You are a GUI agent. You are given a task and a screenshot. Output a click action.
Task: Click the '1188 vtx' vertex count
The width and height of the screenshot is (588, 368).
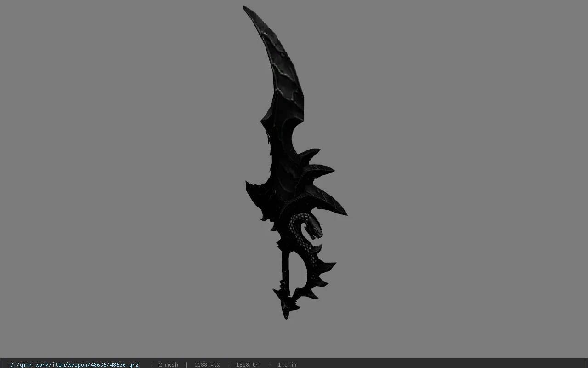[207, 365]
